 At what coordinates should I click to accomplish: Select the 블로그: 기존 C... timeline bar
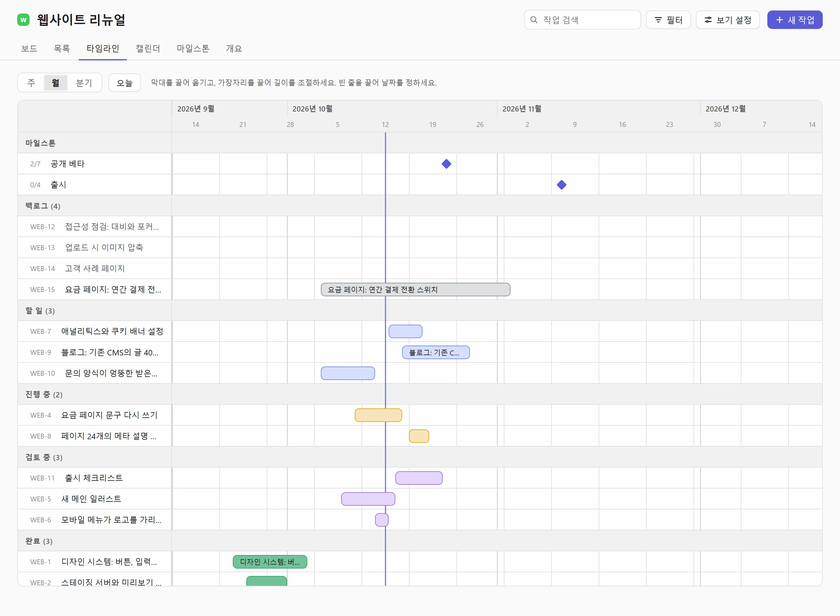[x=436, y=352]
